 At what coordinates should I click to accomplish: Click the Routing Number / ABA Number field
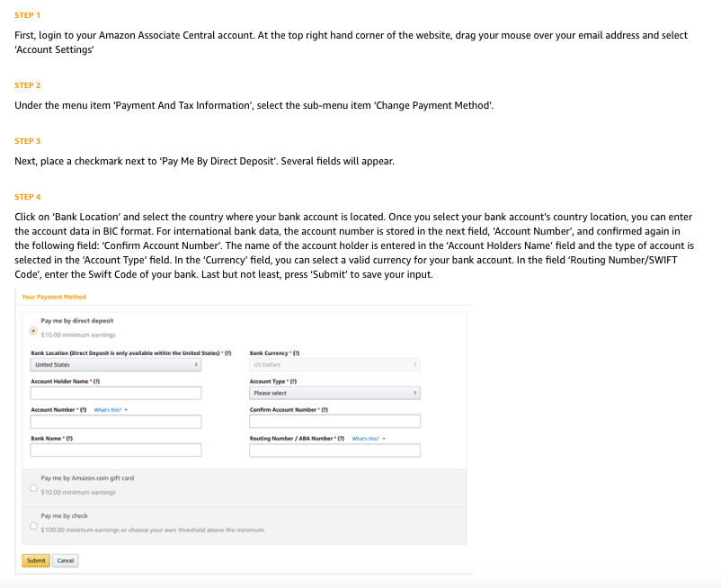[x=334, y=450]
